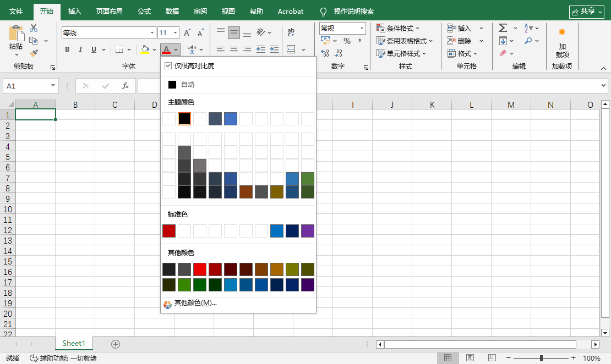Select the Format Painter brush icon
This screenshot has height=364, width=611.
(34, 53)
